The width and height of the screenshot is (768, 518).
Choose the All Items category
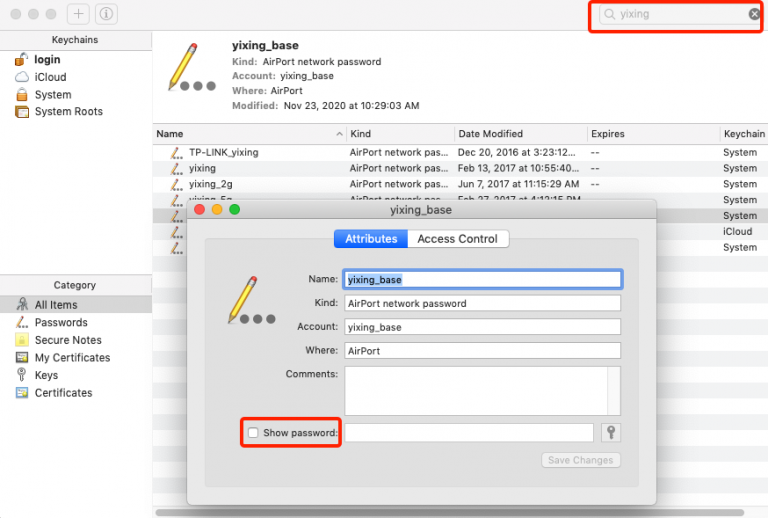pyautogui.click(x=76, y=305)
